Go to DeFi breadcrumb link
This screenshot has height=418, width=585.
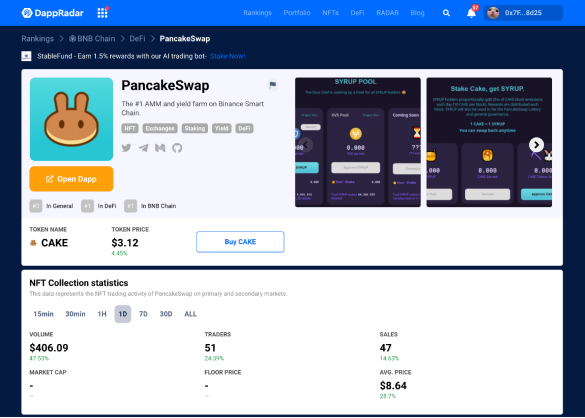coord(137,39)
